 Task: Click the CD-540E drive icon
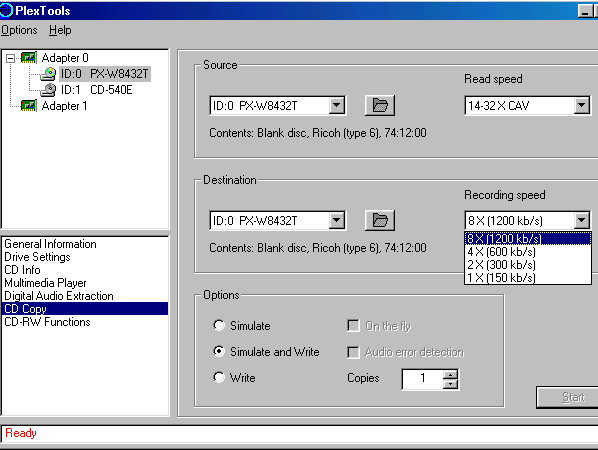pos(48,90)
